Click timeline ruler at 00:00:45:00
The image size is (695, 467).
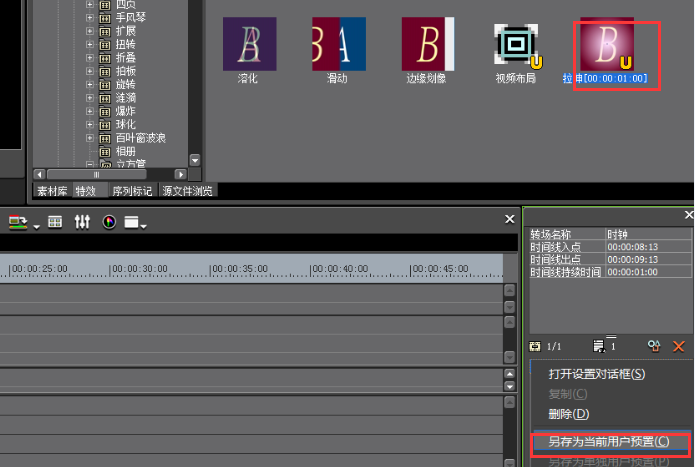coord(440,269)
